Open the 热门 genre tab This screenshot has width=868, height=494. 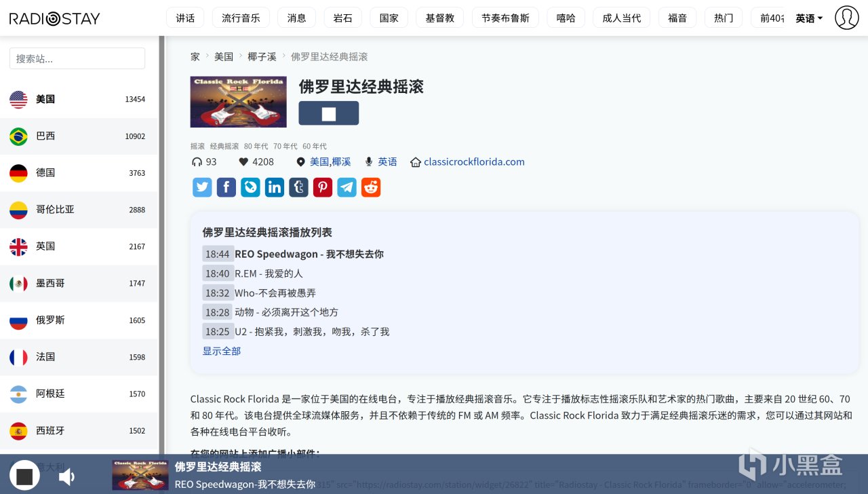click(723, 18)
